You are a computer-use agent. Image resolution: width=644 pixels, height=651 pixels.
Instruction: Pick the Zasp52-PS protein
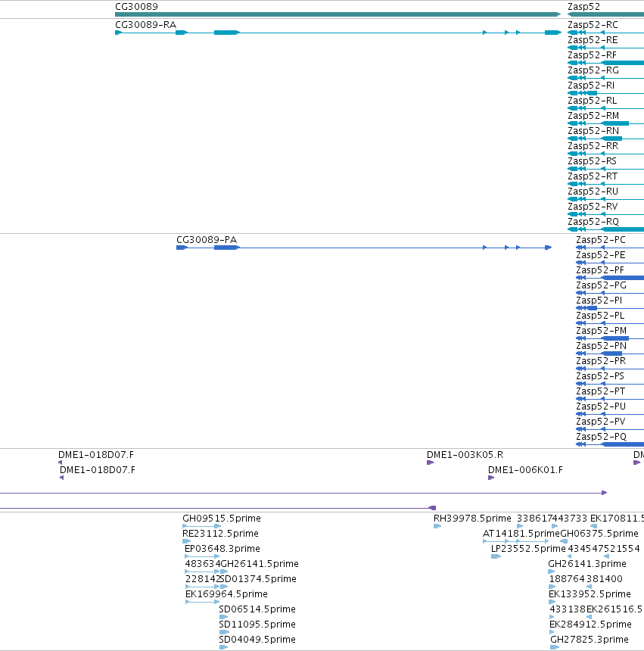[x=600, y=376]
